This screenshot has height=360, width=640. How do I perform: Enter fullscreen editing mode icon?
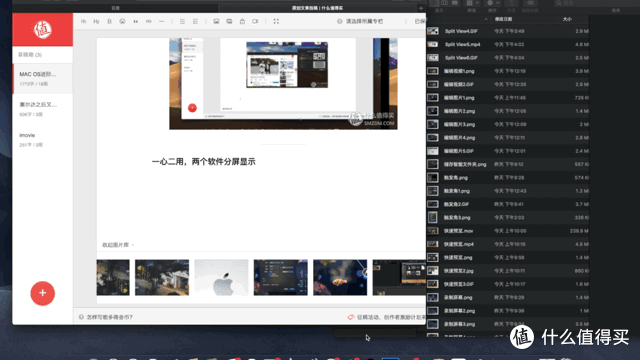(276, 21)
